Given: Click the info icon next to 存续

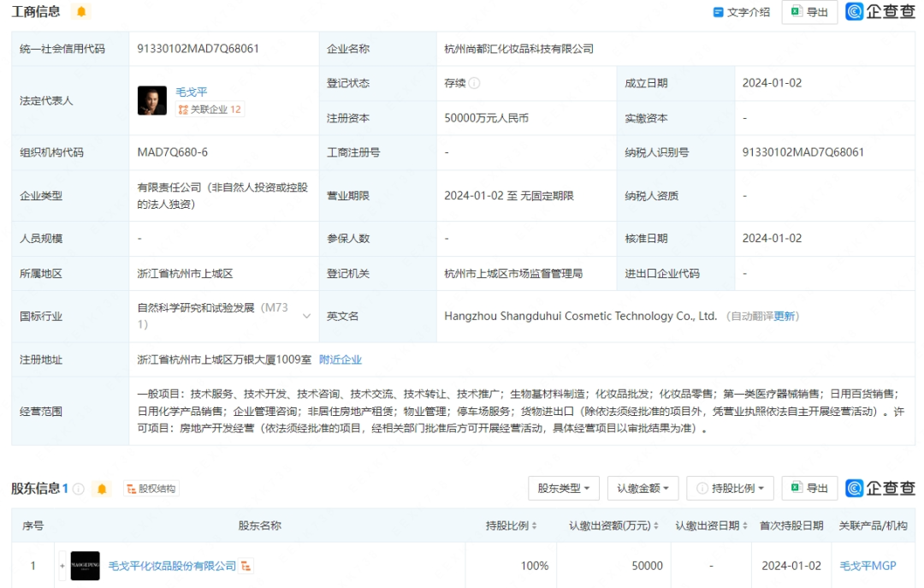Looking at the screenshot, I should click(474, 83).
